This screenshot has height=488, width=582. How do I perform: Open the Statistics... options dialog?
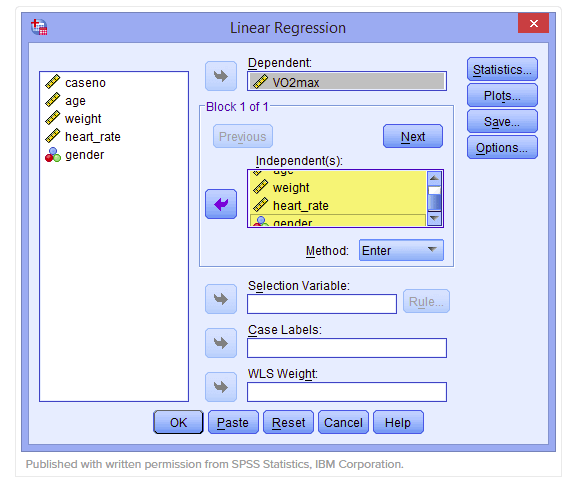[502, 69]
